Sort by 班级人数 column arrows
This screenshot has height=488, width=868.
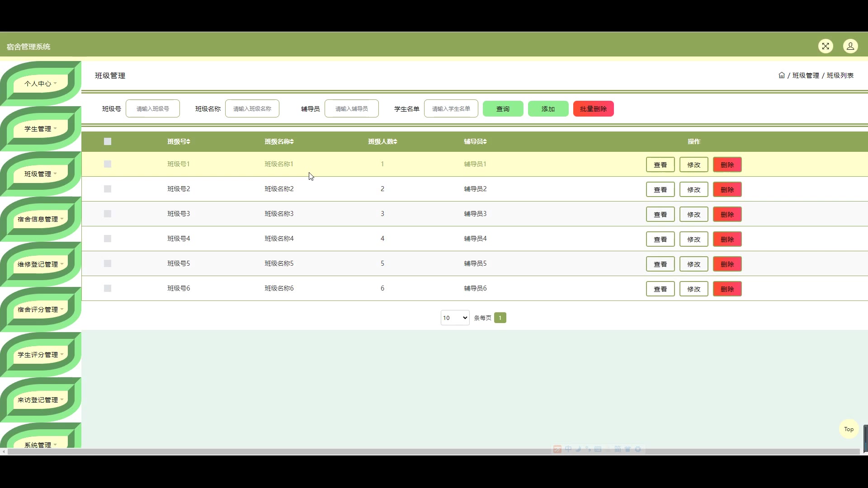[396, 142]
